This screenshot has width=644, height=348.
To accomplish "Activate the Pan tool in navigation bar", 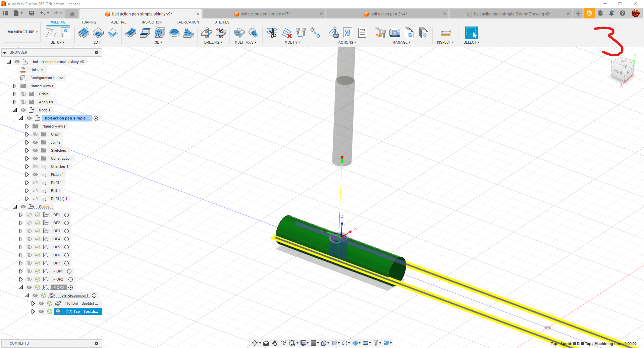I will (x=275, y=343).
